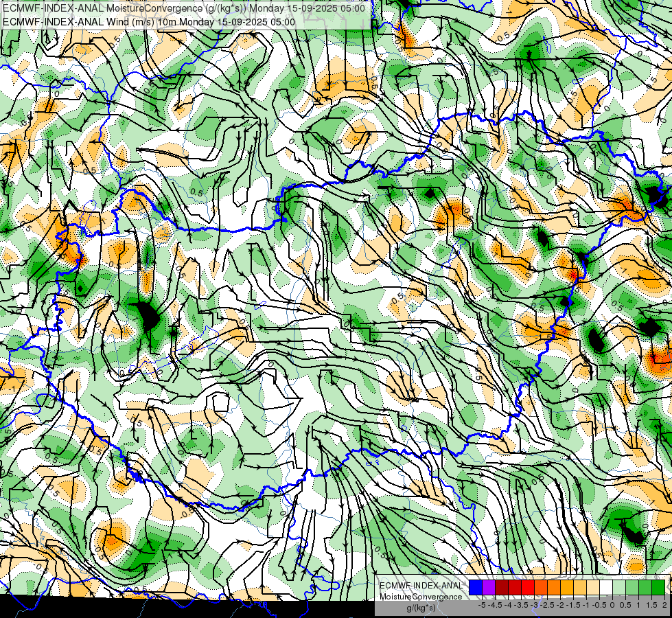
Task: Click the Wind (m/s) 10m title line
Action: pyautogui.click(x=149, y=22)
